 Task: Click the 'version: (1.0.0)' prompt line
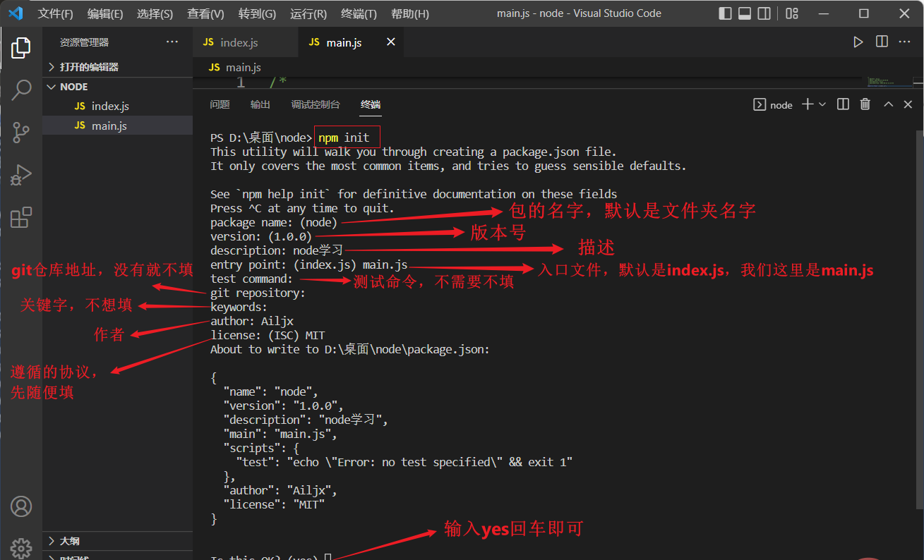pos(261,236)
